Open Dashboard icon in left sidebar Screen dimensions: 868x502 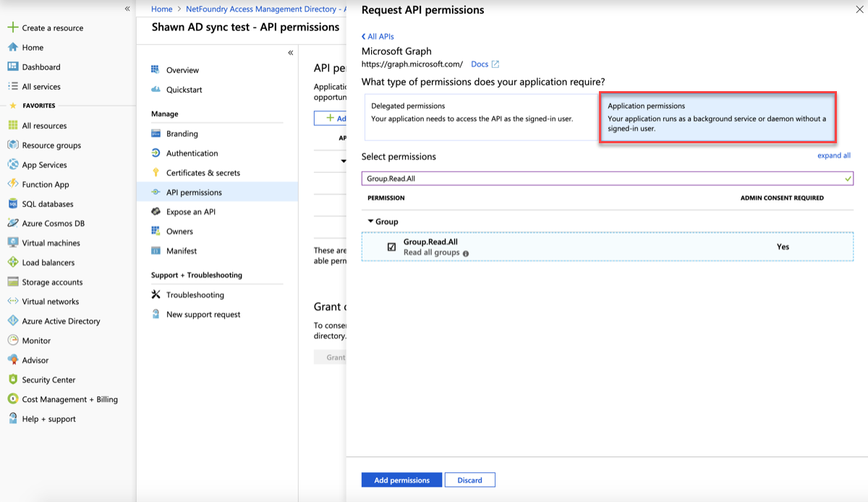[12, 67]
